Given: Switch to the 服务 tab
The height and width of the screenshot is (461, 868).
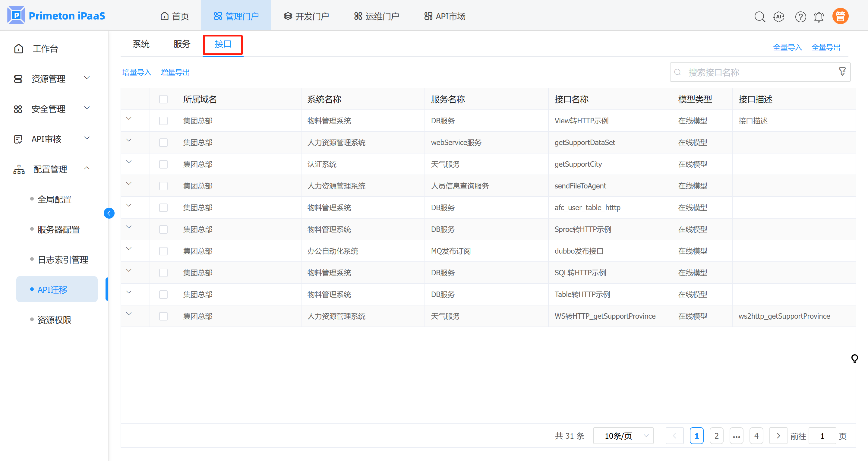Looking at the screenshot, I should click(x=182, y=44).
